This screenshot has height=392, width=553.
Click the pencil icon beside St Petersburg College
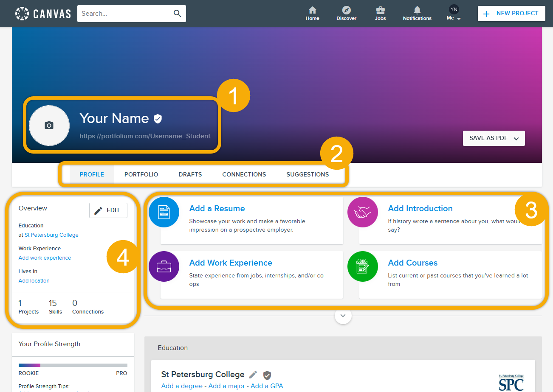pyautogui.click(x=253, y=375)
